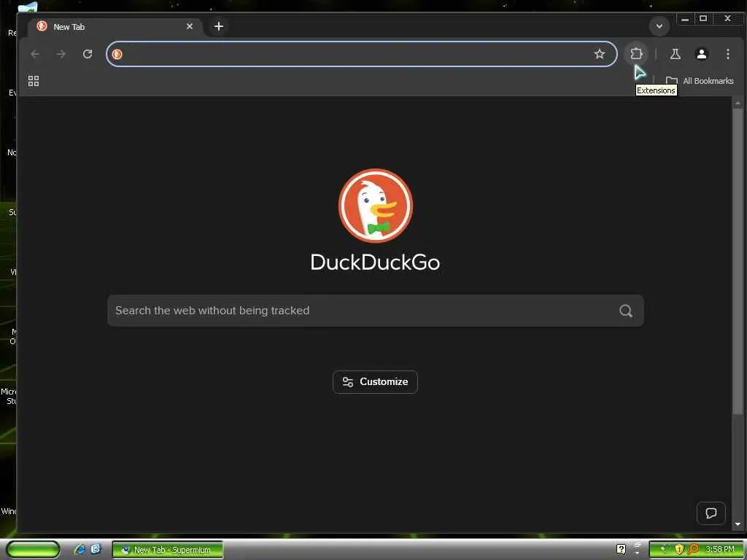Bookmark this tab with the star icon
The height and width of the screenshot is (560, 747).
[x=600, y=54]
